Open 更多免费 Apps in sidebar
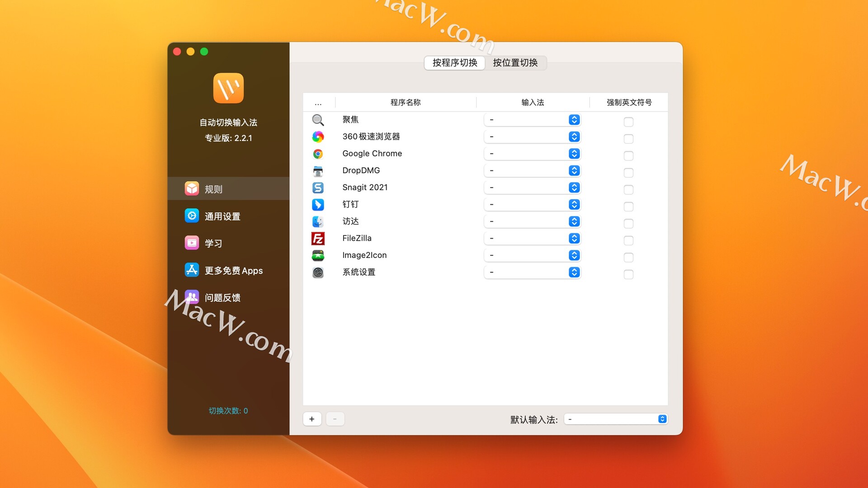Screen dimensions: 868x488 click(x=228, y=270)
